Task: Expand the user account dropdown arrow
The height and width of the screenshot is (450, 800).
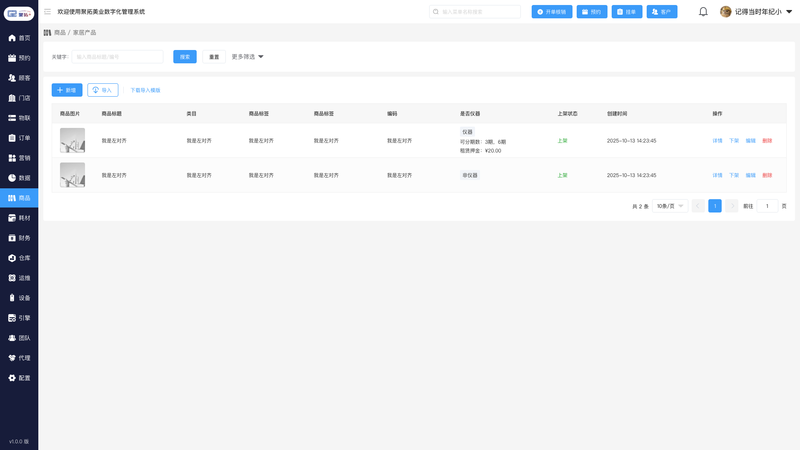Action: 789,11
